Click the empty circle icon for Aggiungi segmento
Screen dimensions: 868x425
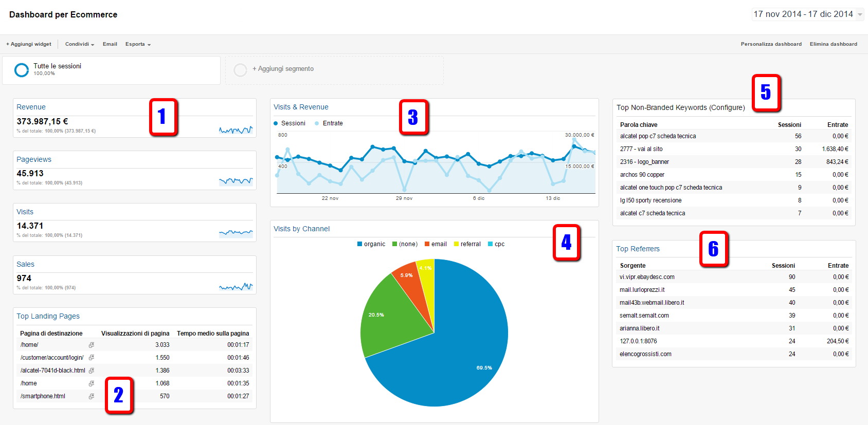[x=240, y=70]
